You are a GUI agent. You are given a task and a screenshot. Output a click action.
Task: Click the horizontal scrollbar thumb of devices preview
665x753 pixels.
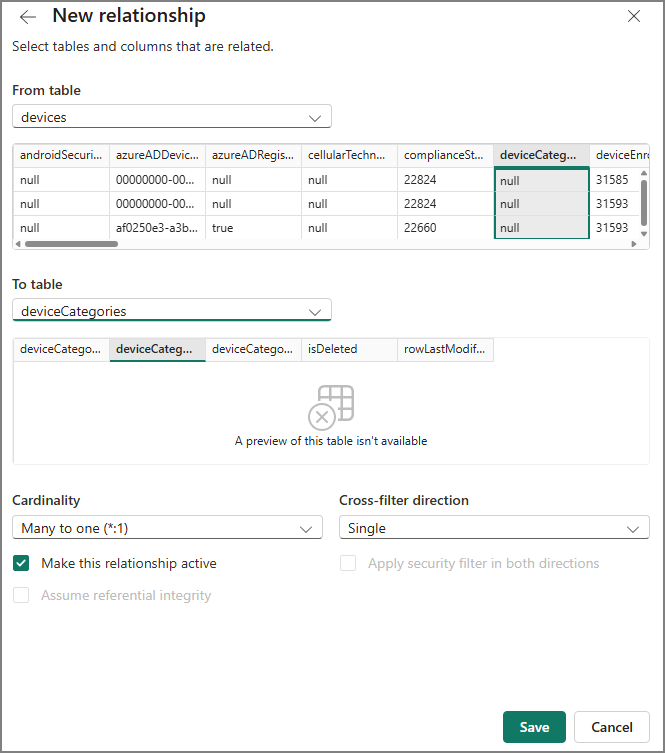click(x=72, y=244)
